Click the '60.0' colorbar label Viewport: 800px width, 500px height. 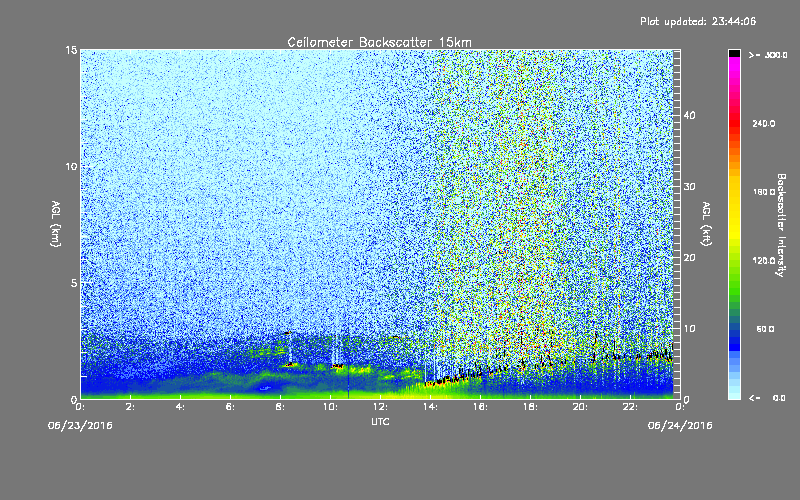coord(766,329)
